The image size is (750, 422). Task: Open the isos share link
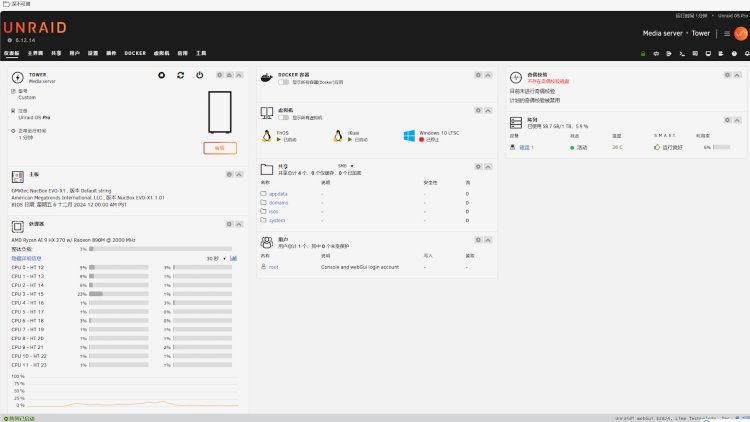click(273, 211)
